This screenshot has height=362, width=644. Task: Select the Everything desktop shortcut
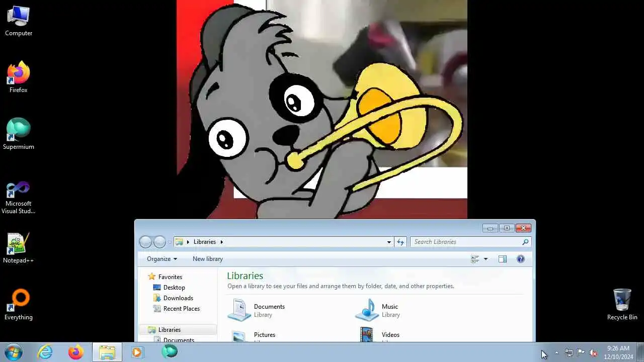tap(19, 305)
